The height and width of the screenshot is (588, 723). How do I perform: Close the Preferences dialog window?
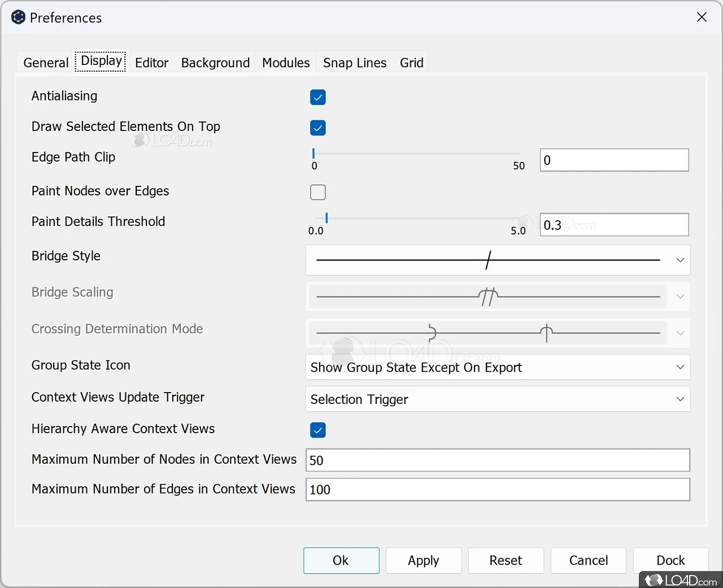[702, 17]
